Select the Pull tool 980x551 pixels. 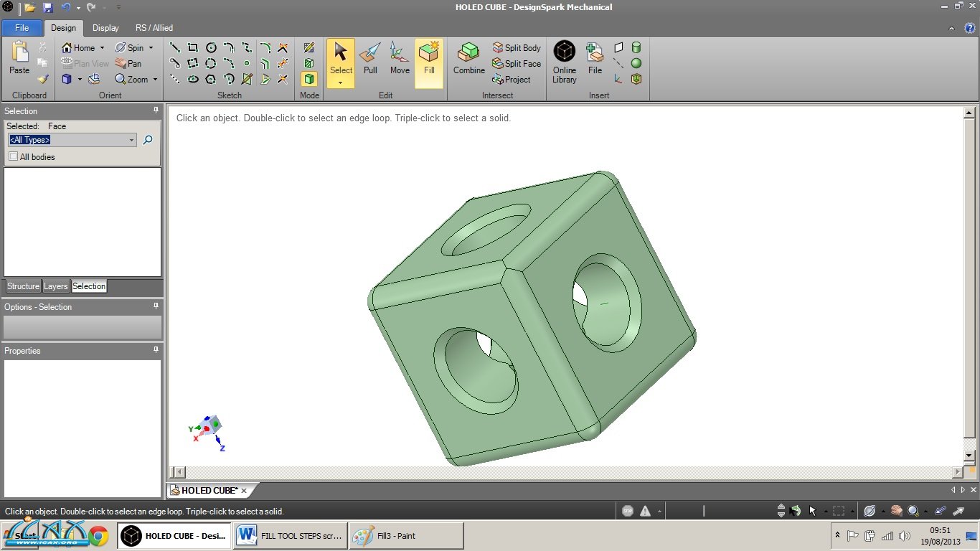click(x=370, y=59)
